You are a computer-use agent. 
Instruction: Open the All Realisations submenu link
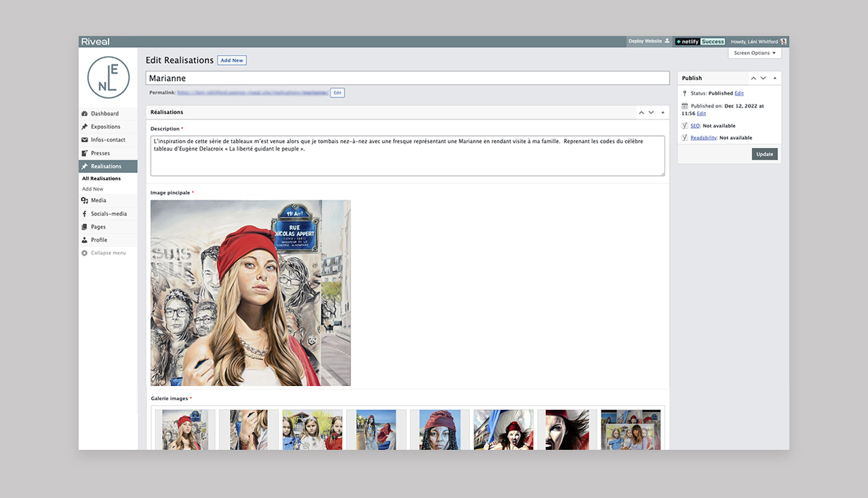click(x=101, y=178)
